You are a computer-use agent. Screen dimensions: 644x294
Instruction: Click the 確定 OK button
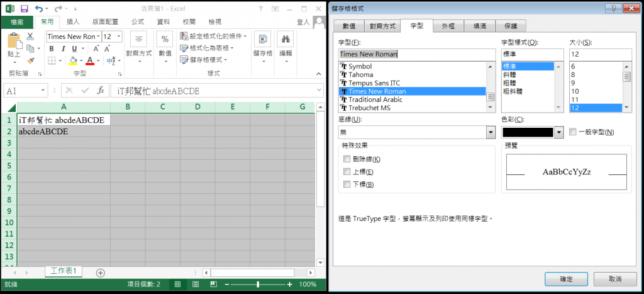click(567, 279)
